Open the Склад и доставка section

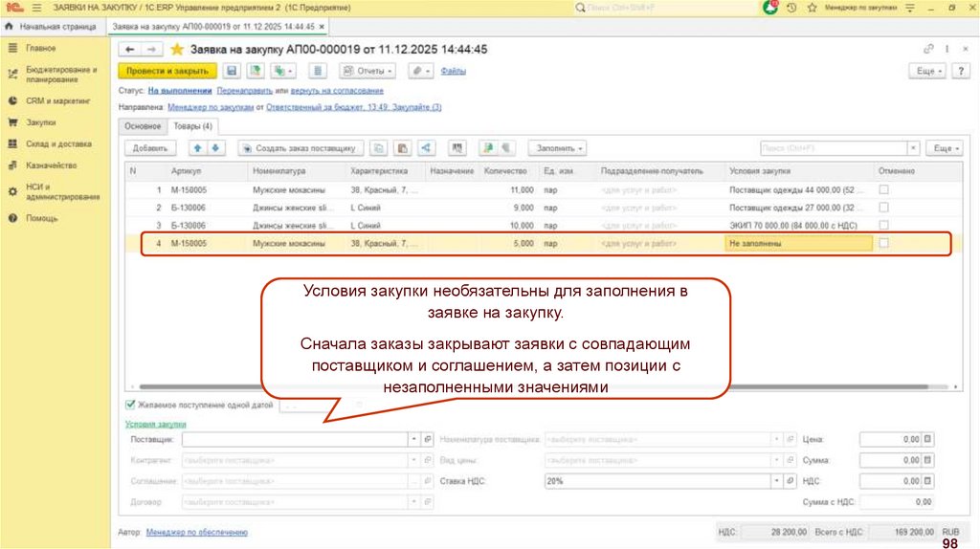[58, 144]
